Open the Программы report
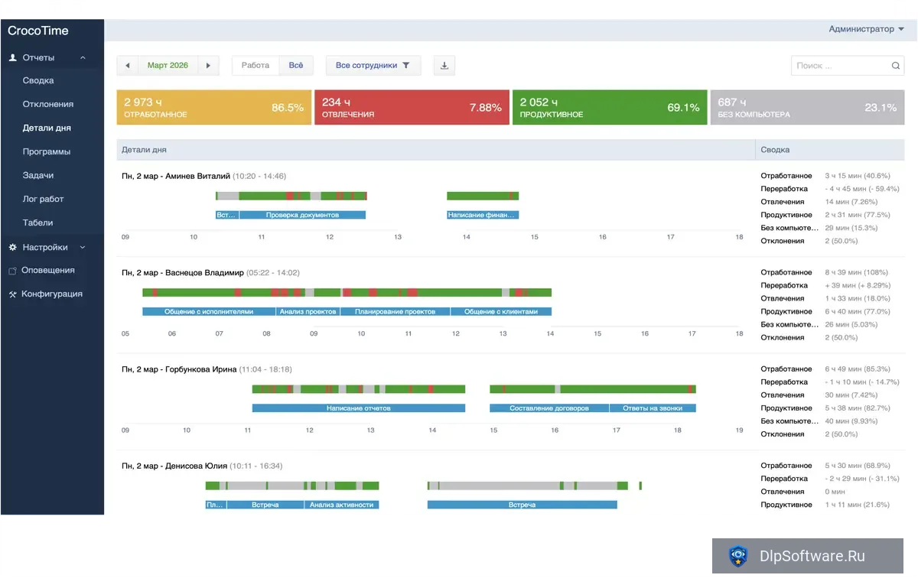The height and width of the screenshot is (588, 918). tap(47, 152)
